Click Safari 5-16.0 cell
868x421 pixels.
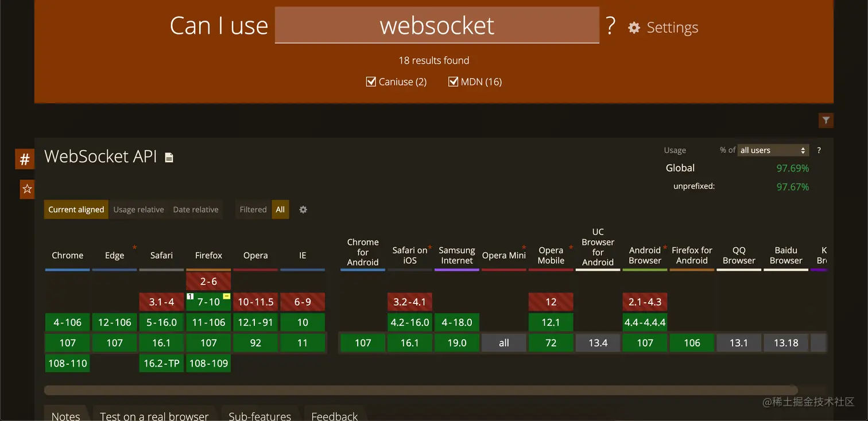coord(161,322)
